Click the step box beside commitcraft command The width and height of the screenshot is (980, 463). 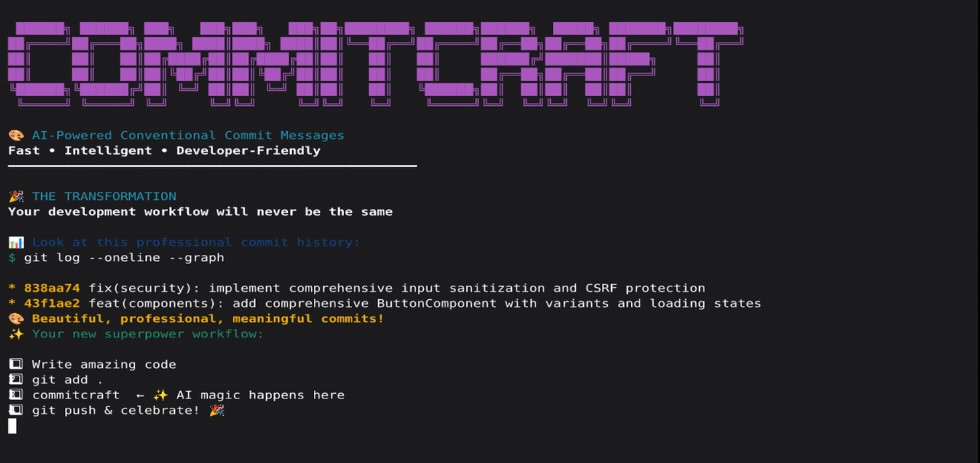click(16, 395)
